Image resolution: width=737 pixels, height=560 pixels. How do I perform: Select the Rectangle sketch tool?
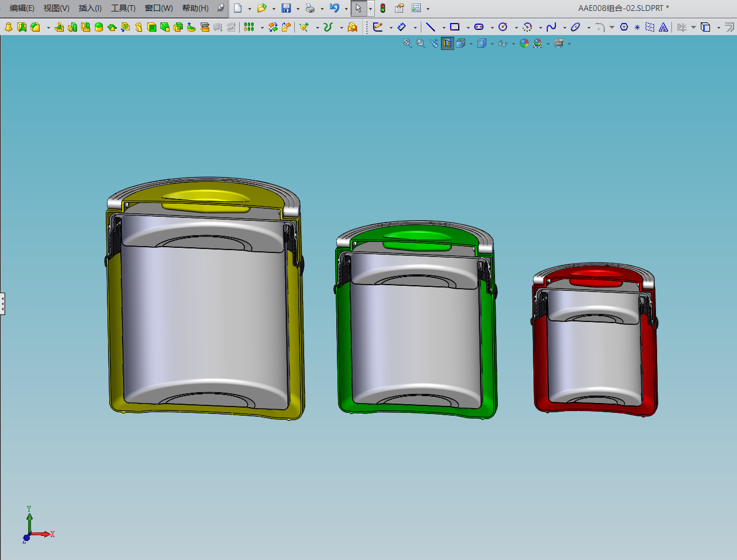coord(455,27)
